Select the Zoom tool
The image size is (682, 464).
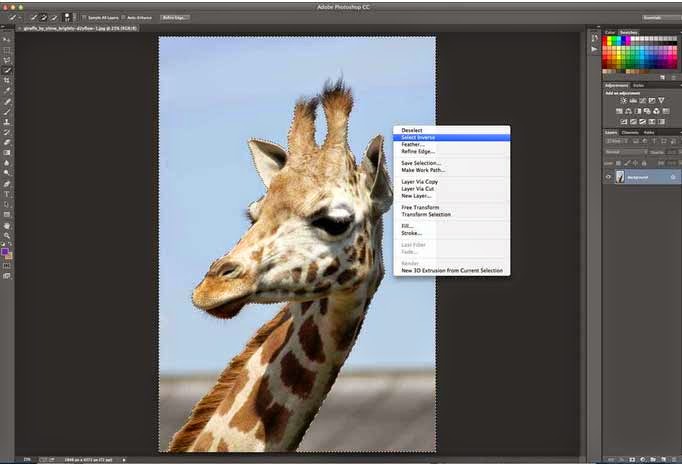point(7,236)
